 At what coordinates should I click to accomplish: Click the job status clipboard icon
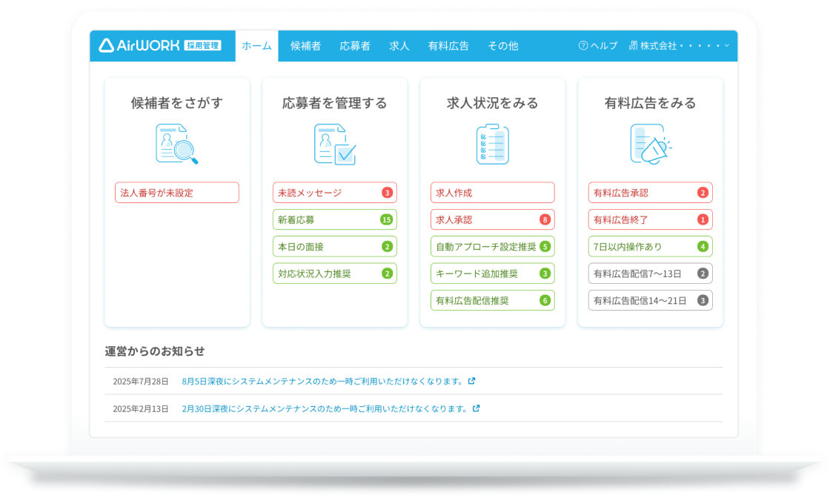click(x=492, y=144)
